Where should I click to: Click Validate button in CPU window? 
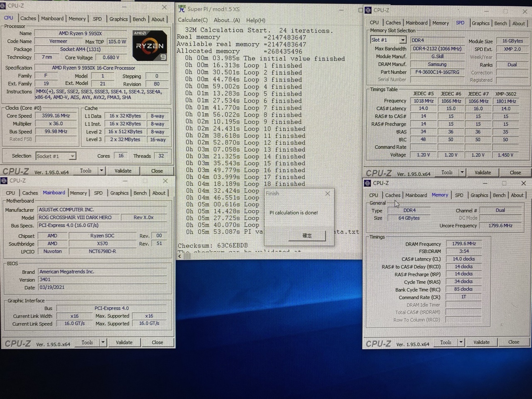tap(123, 171)
